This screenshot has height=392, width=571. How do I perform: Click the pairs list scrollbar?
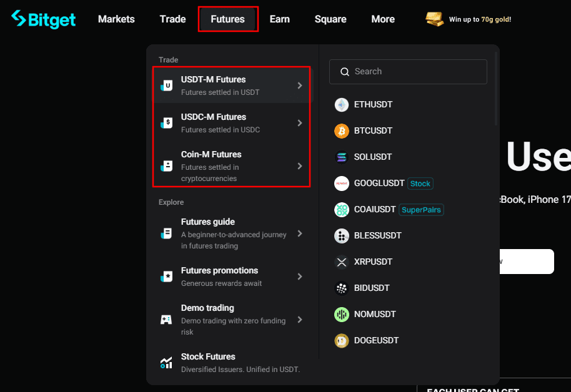pos(497,89)
